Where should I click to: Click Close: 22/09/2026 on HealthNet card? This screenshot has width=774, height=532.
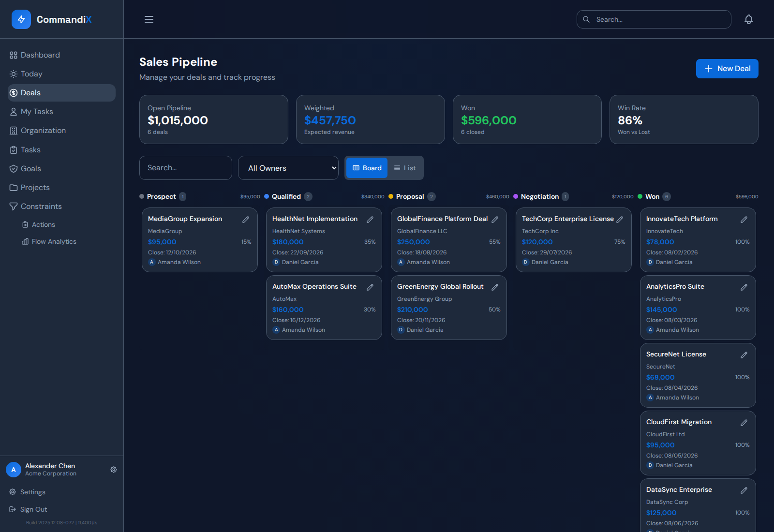coord(298,252)
